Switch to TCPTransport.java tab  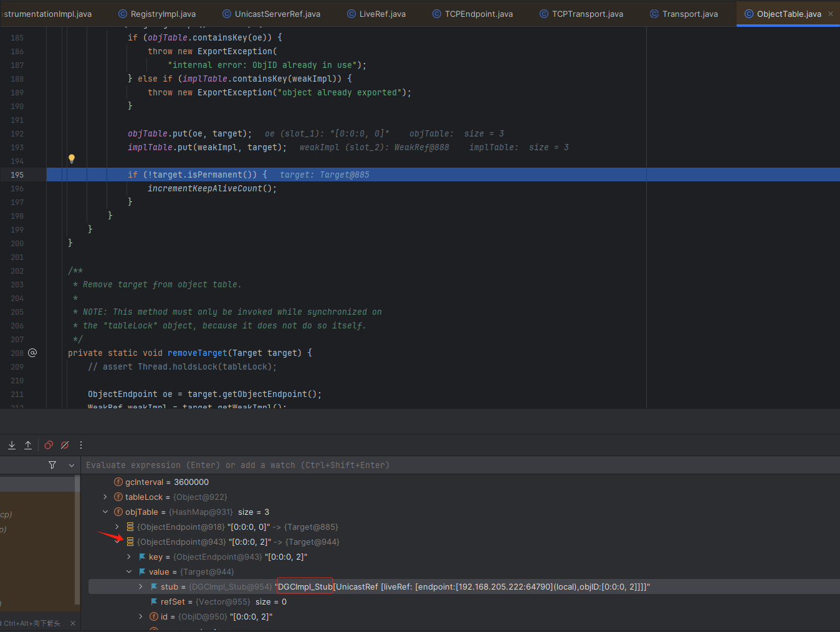[x=581, y=14]
